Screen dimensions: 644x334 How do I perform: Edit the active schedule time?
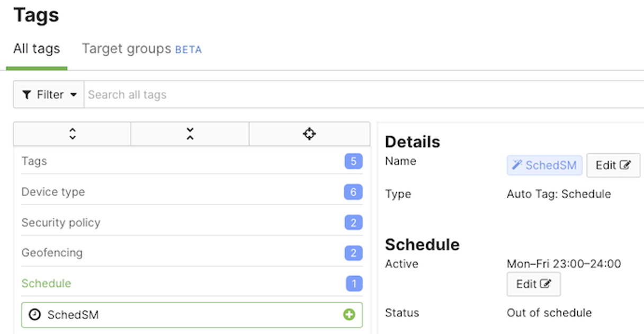[x=533, y=284]
